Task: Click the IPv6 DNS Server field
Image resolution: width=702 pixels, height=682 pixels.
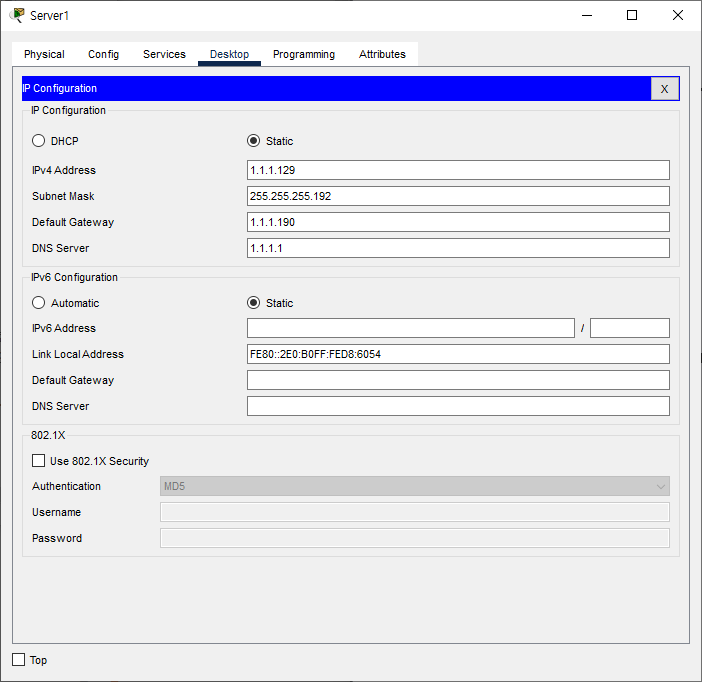Action: tap(458, 406)
